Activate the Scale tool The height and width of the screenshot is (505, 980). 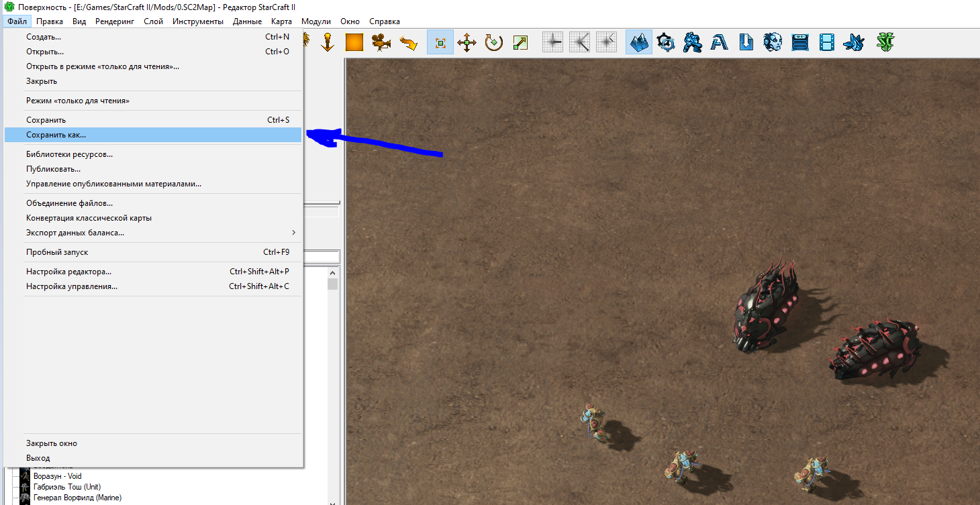(520, 42)
